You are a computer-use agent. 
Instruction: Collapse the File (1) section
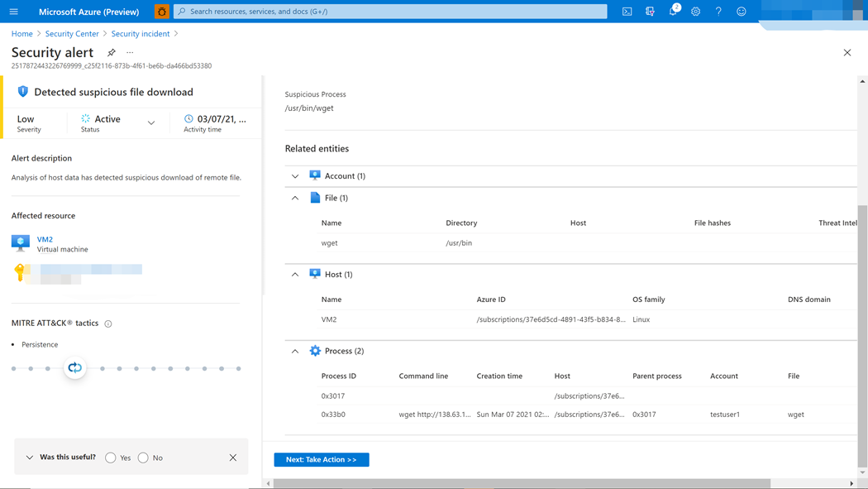pyautogui.click(x=295, y=198)
